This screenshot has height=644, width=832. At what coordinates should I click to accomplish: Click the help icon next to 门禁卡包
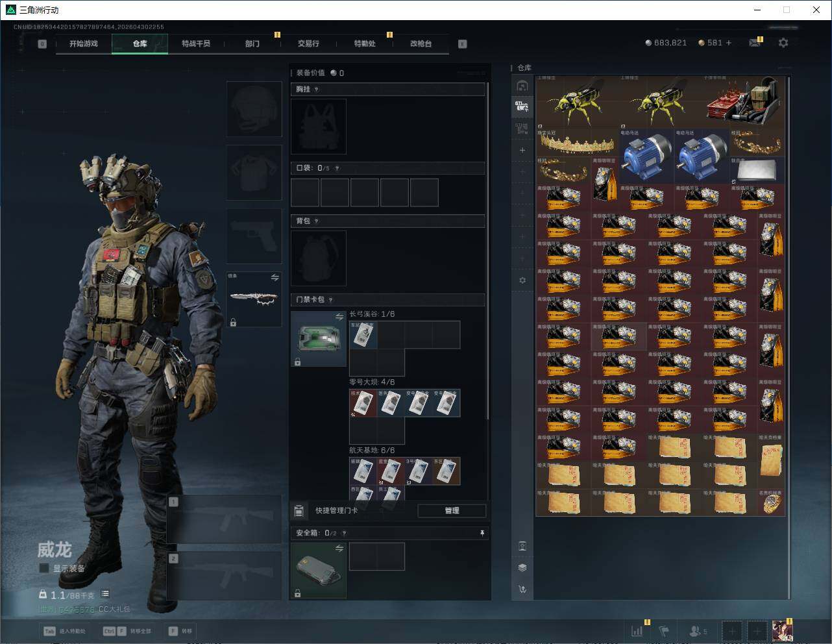pyautogui.click(x=331, y=300)
